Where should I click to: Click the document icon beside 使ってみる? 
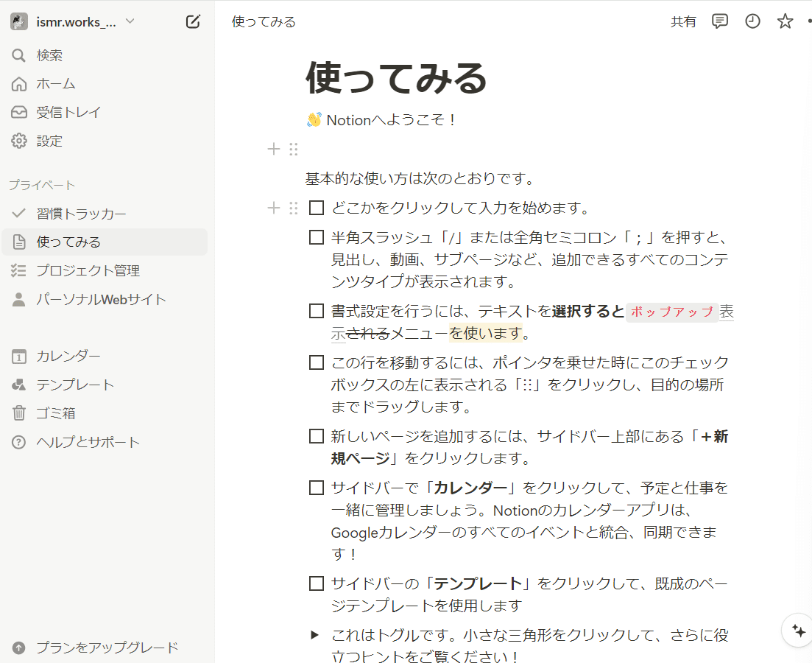pos(18,242)
